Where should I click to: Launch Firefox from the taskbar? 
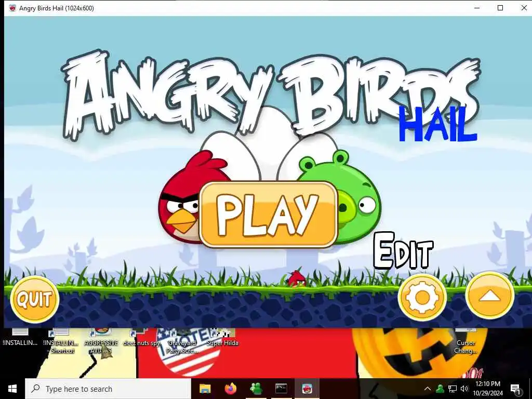point(231,389)
